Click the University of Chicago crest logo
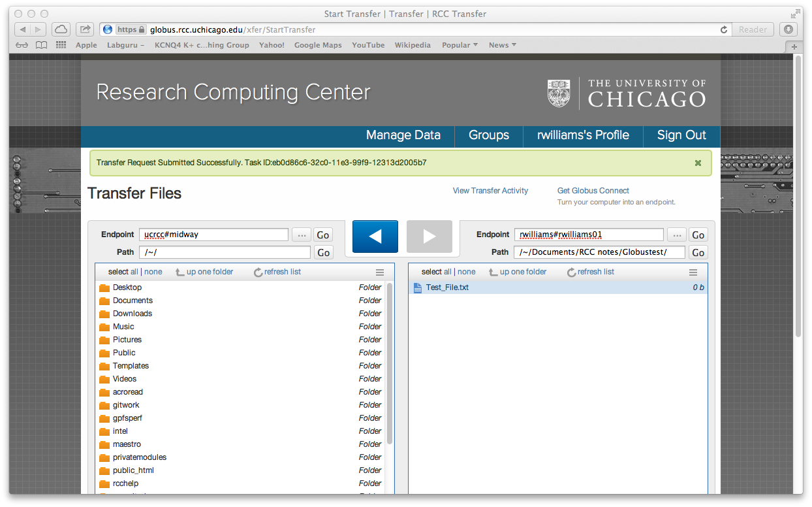Viewport: 812px width, 507px height. [x=559, y=93]
